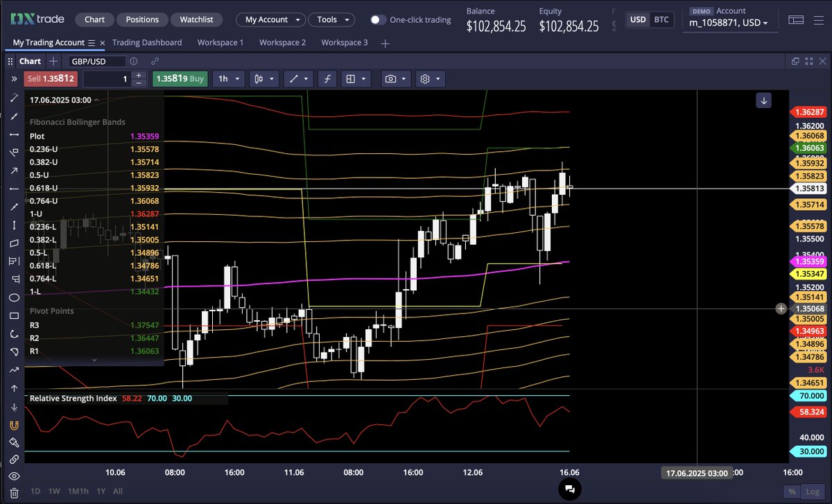Open the indicators function icon
This screenshot has width=832, height=504.
[x=327, y=79]
